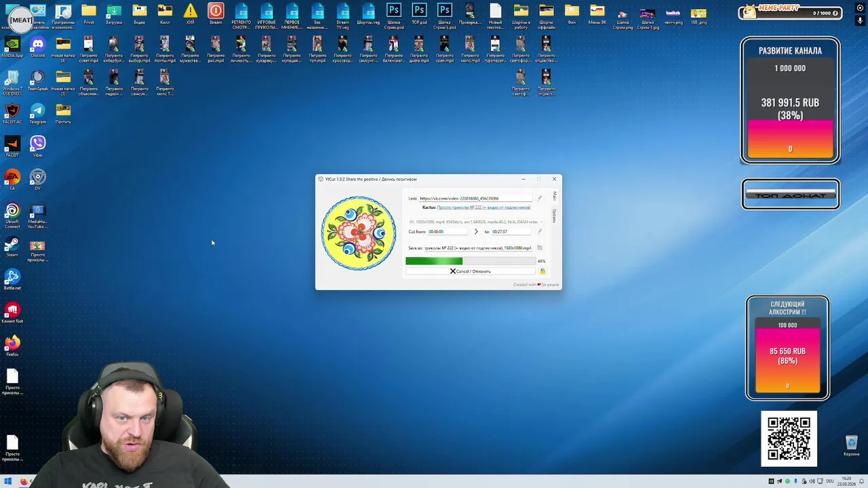Open the Шорты оффлайн folder
The height and width of the screenshot is (488, 868).
point(547,16)
